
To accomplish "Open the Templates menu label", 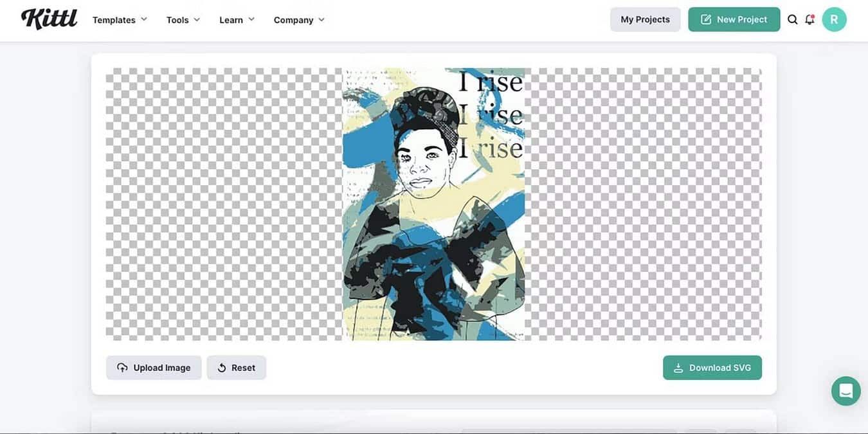I will coord(114,20).
